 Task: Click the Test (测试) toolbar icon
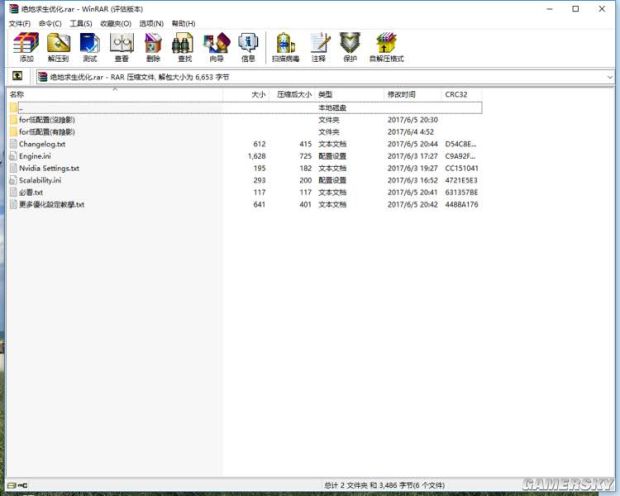click(90, 44)
